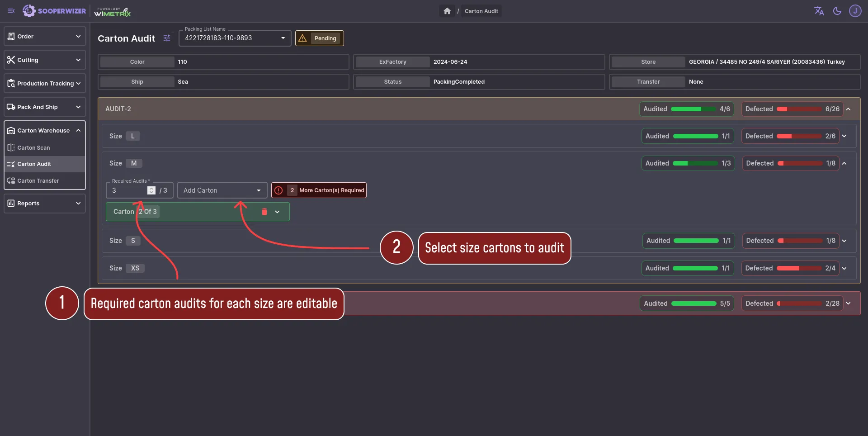Delete Carton 2 Of 3 with the trash icon
868x436 pixels.
tap(264, 212)
